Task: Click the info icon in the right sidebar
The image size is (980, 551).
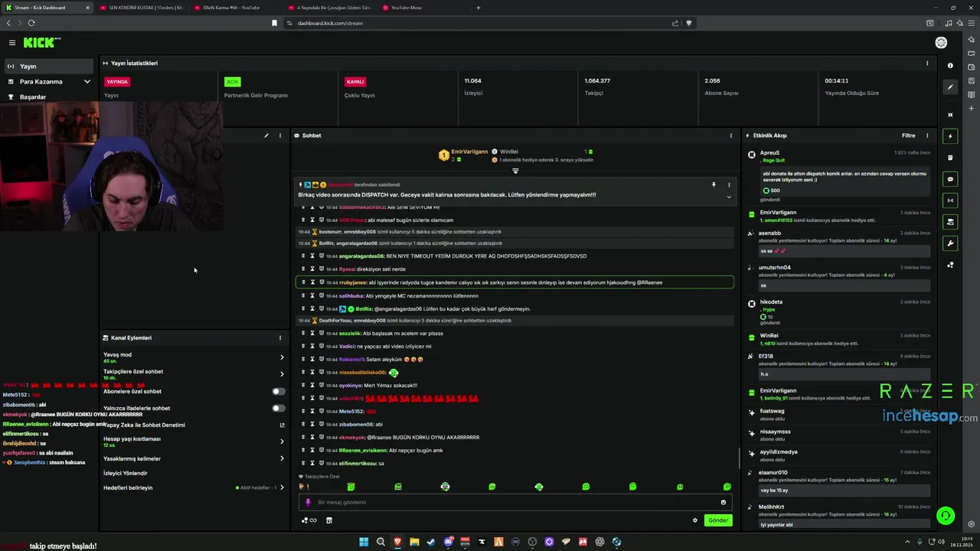Action: (950, 66)
